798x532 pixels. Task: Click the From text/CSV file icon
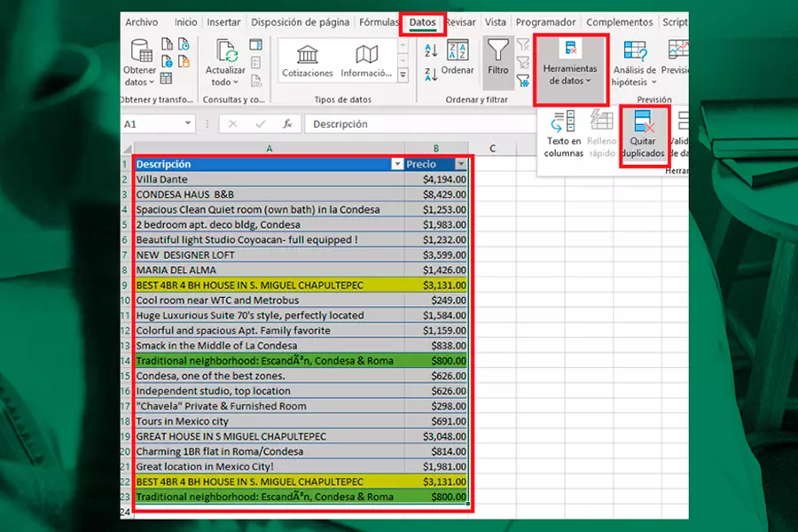[x=167, y=44]
